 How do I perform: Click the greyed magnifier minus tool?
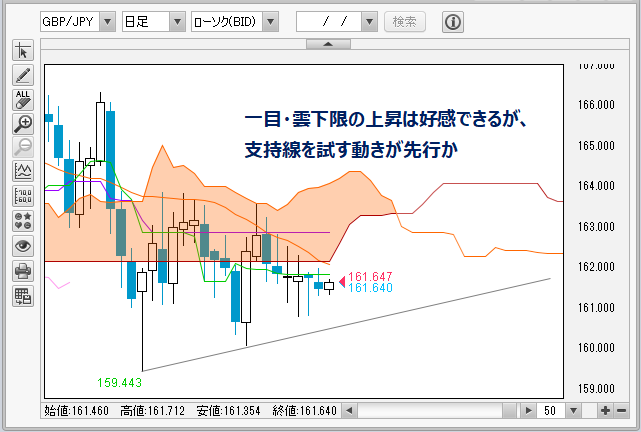[23, 148]
